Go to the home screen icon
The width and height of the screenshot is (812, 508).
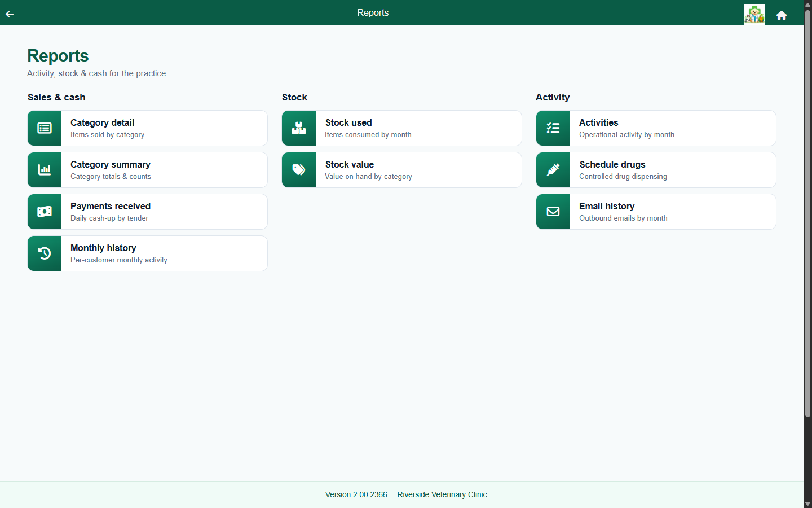(x=782, y=15)
